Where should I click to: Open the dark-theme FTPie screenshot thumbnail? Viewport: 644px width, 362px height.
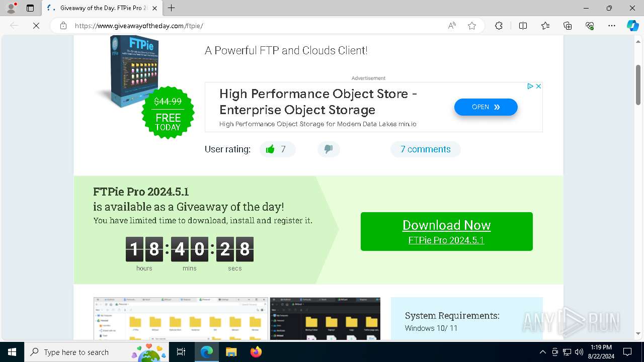pos(325,318)
